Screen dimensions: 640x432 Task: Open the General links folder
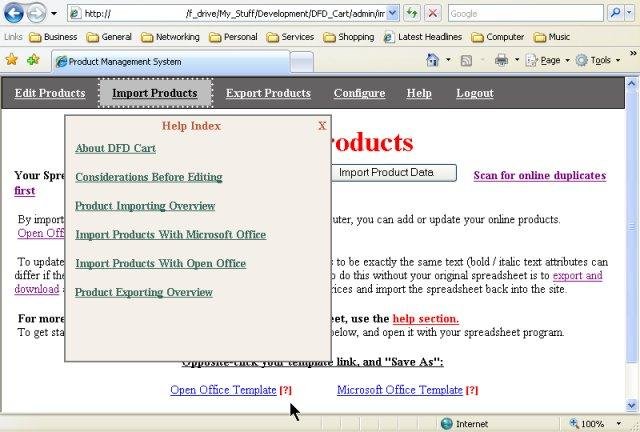coord(109,37)
